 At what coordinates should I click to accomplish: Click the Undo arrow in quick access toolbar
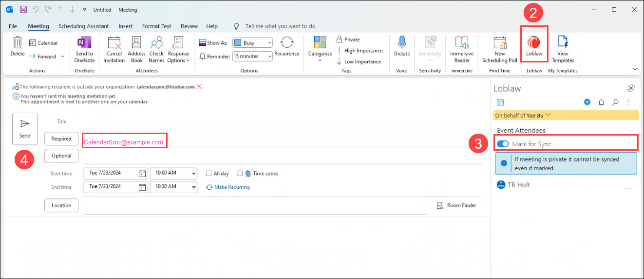36,9
